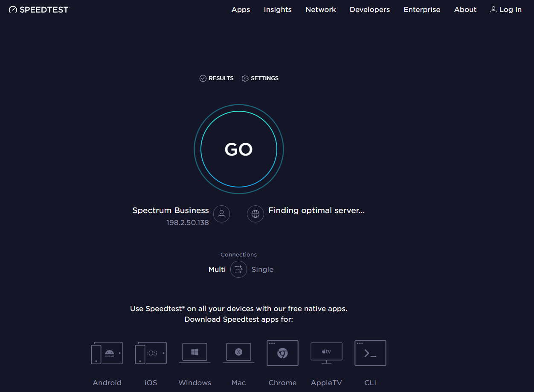534x392 pixels.
Task: Click the Results checkmark icon
Action: pyautogui.click(x=203, y=78)
